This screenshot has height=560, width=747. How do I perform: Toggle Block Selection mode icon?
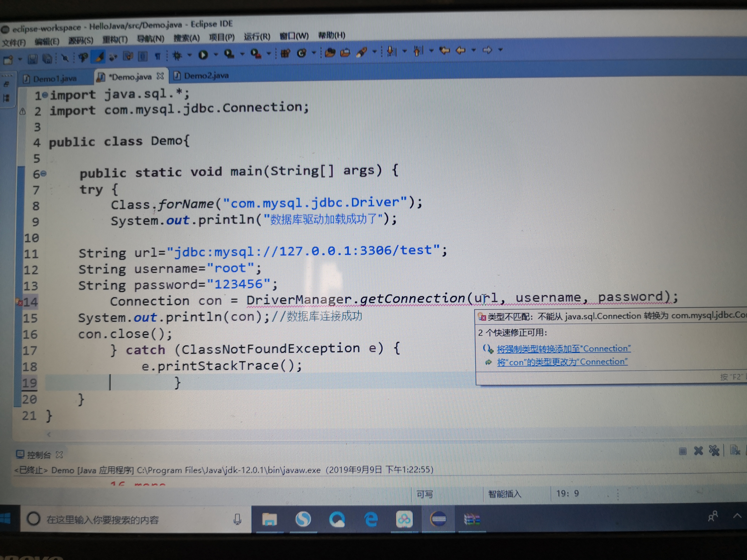click(143, 56)
